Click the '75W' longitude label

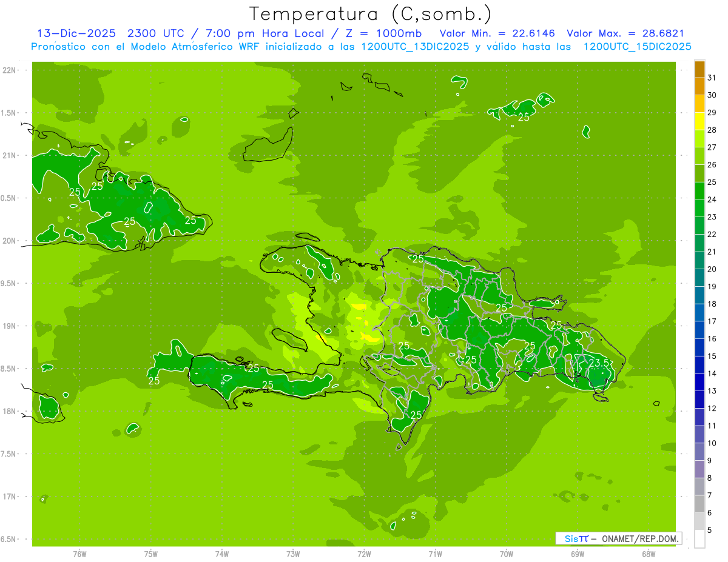[151, 554]
